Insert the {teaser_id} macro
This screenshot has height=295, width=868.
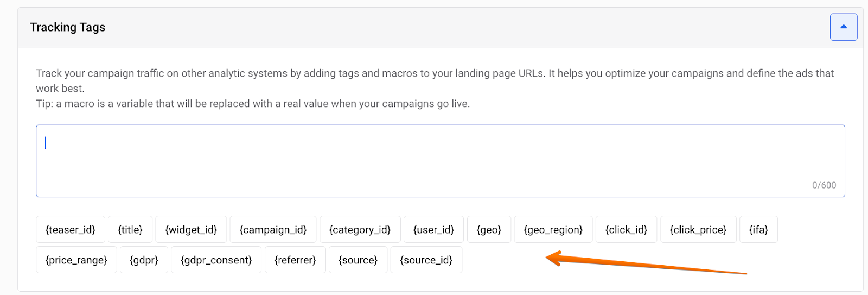pos(71,230)
